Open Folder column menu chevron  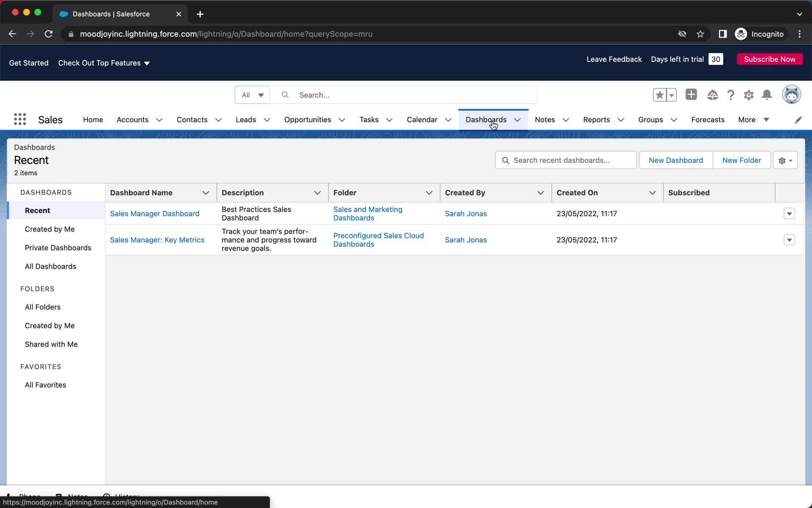pyautogui.click(x=429, y=193)
